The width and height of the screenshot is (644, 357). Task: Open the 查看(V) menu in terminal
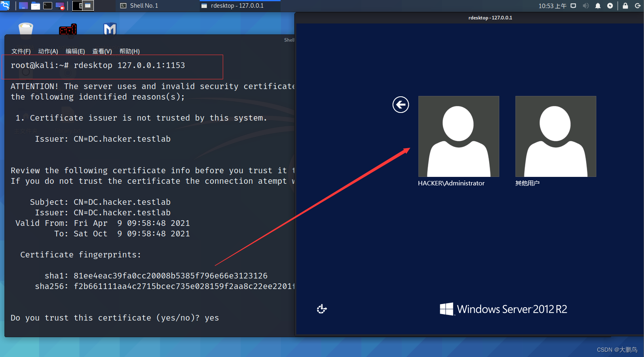click(x=102, y=51)
